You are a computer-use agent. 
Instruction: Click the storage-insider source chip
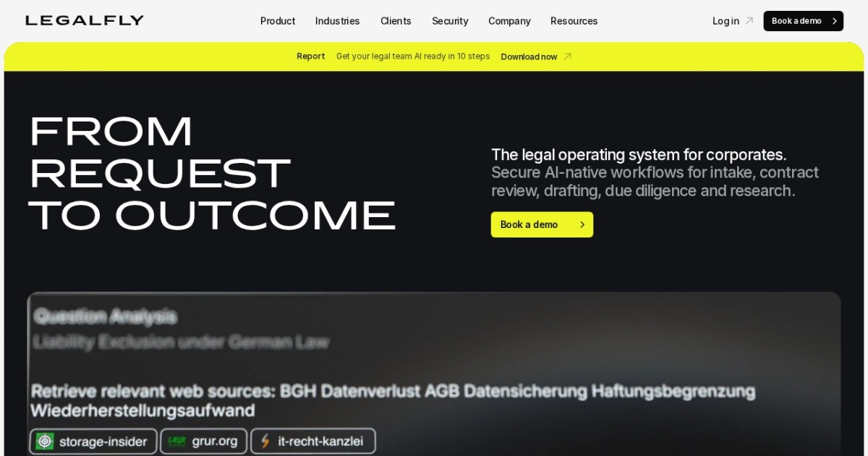click(93, 441)
